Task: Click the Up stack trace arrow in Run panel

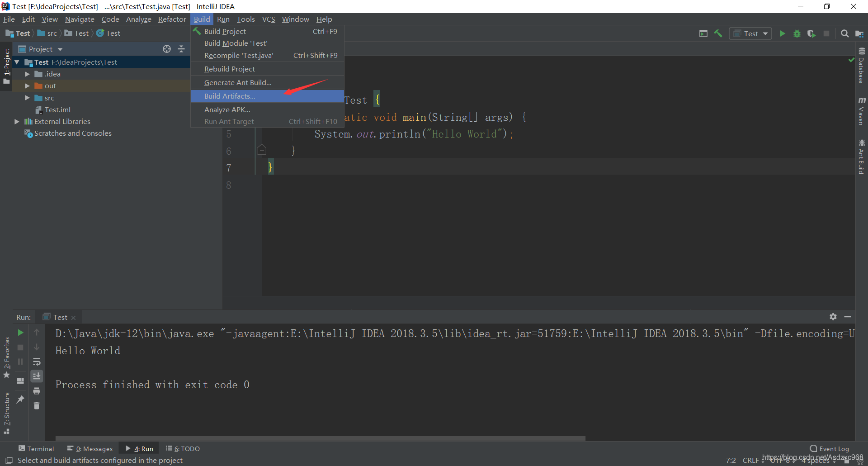Action: pyautogui.click(x=37, y=333)
